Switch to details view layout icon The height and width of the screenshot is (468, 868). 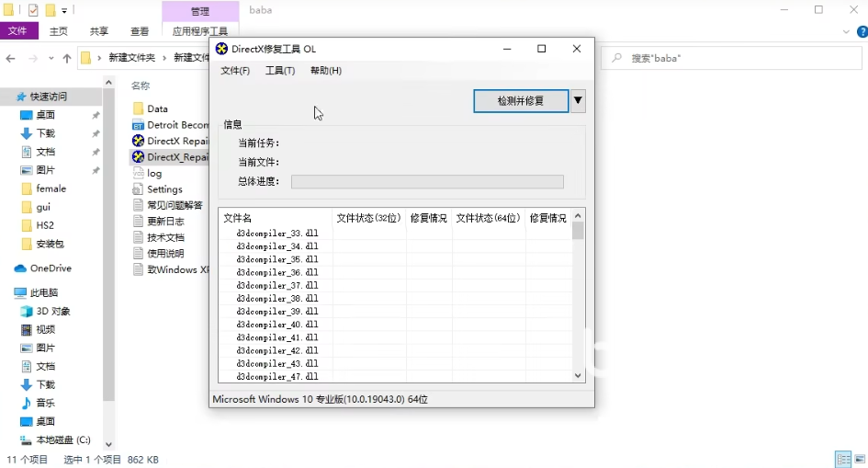pyautogui.click(x=842, y=459)
